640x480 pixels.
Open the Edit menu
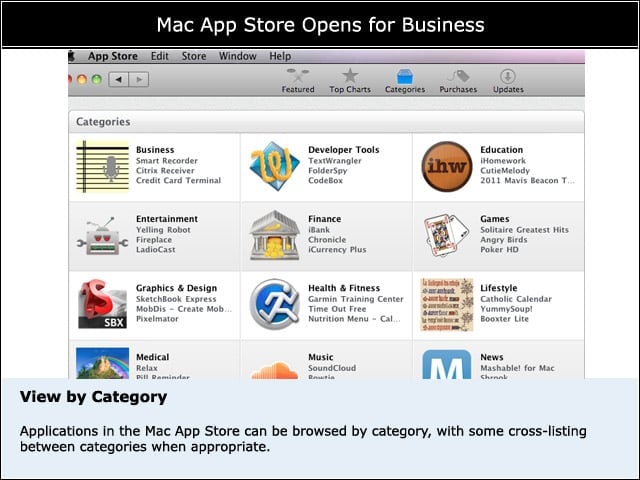pos(160,56)
